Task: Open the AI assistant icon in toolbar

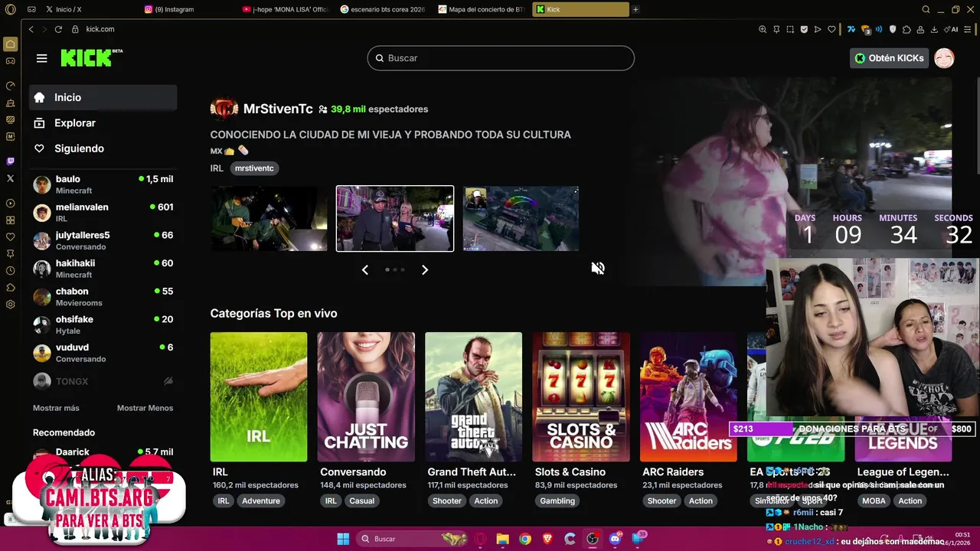Action: [951, 29]
